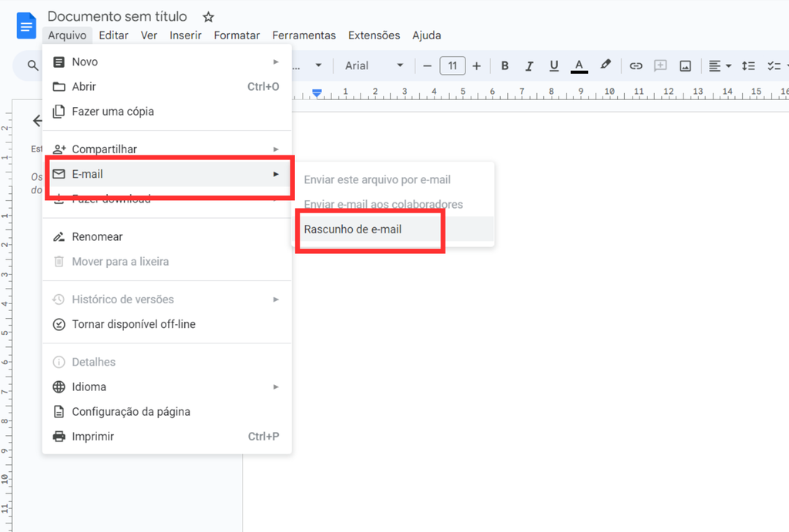Open the text color picker
Screen dimensions: 789x532
coord(579,66)
